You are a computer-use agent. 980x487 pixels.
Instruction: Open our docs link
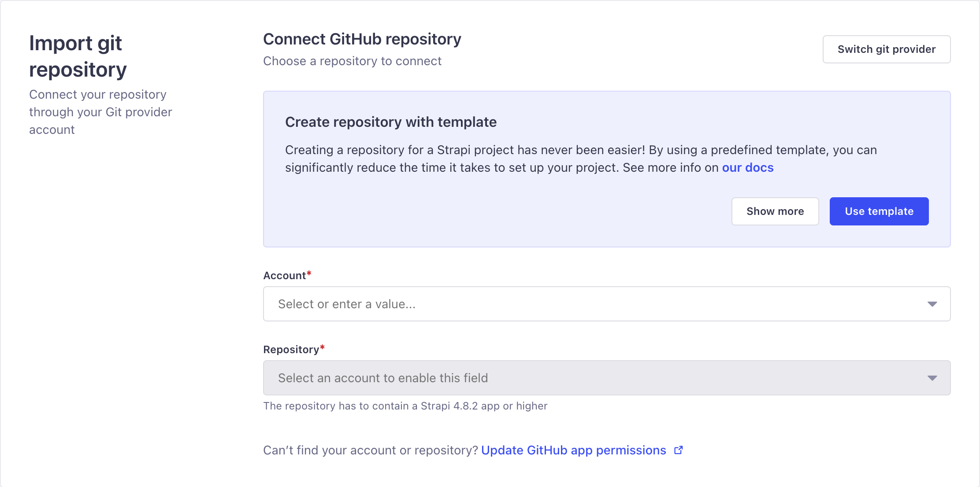747,167
